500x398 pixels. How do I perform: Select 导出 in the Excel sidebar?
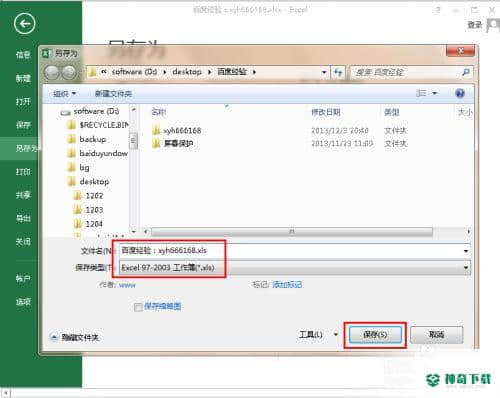point(23,218)
